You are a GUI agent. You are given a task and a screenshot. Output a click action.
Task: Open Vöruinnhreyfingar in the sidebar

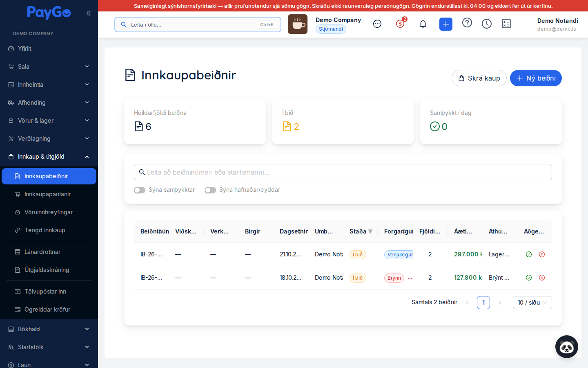point(49,212)
